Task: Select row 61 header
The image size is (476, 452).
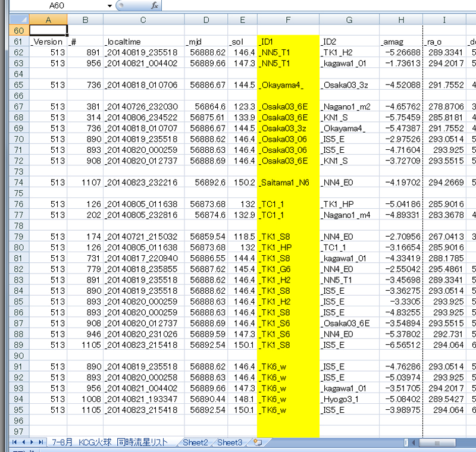Action: click(x=19, y=42)
